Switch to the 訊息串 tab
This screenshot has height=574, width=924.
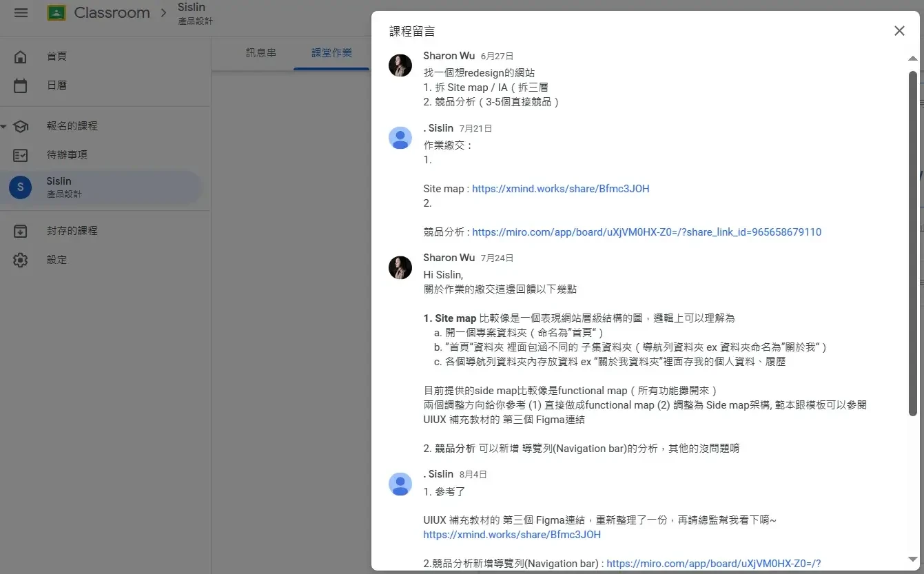point(260,52)
